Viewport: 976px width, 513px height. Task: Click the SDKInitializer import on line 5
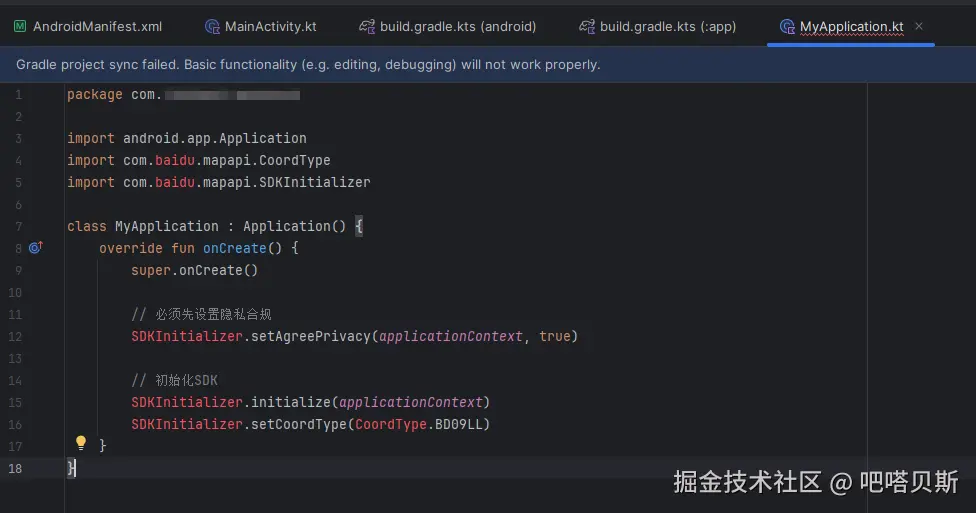pos(314,182)
